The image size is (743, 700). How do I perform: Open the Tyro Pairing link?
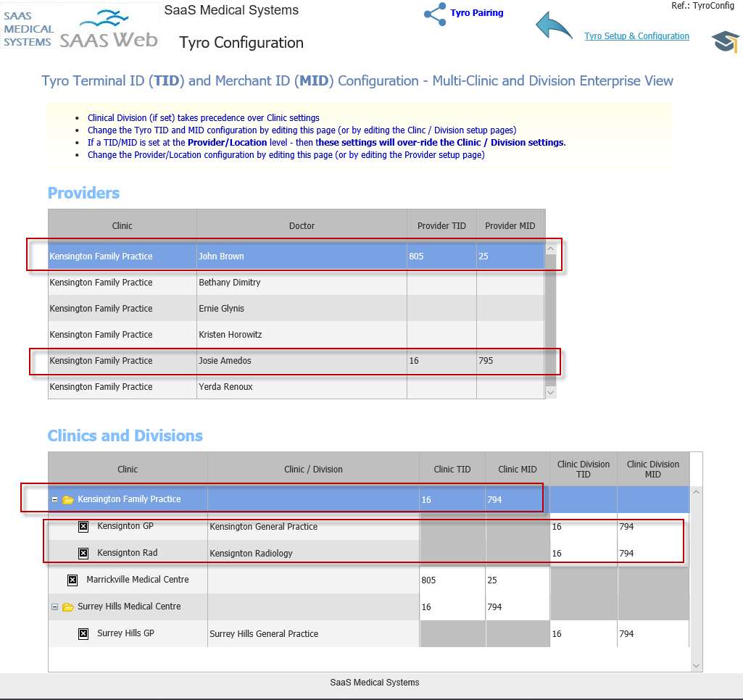[477, 13]
